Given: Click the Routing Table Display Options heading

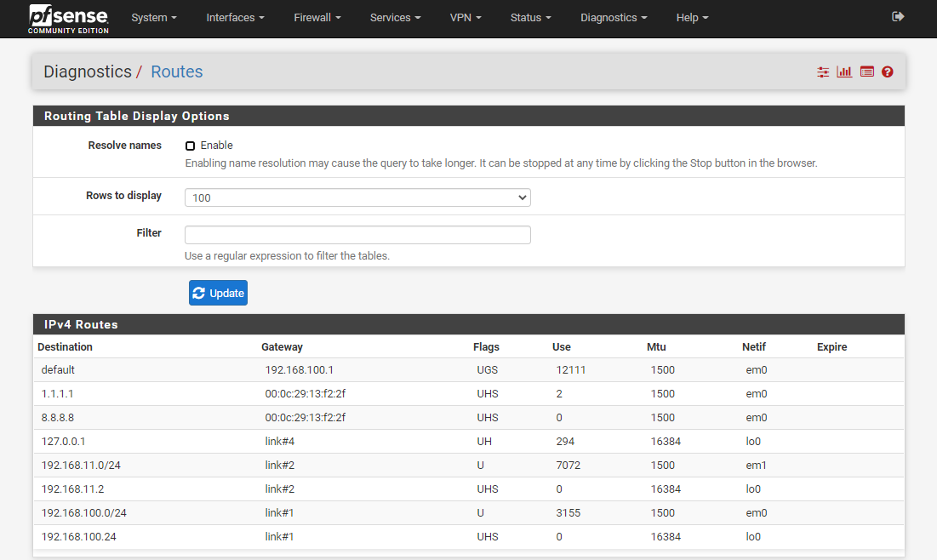Looking at the screenshot, I should pos(136,116).
